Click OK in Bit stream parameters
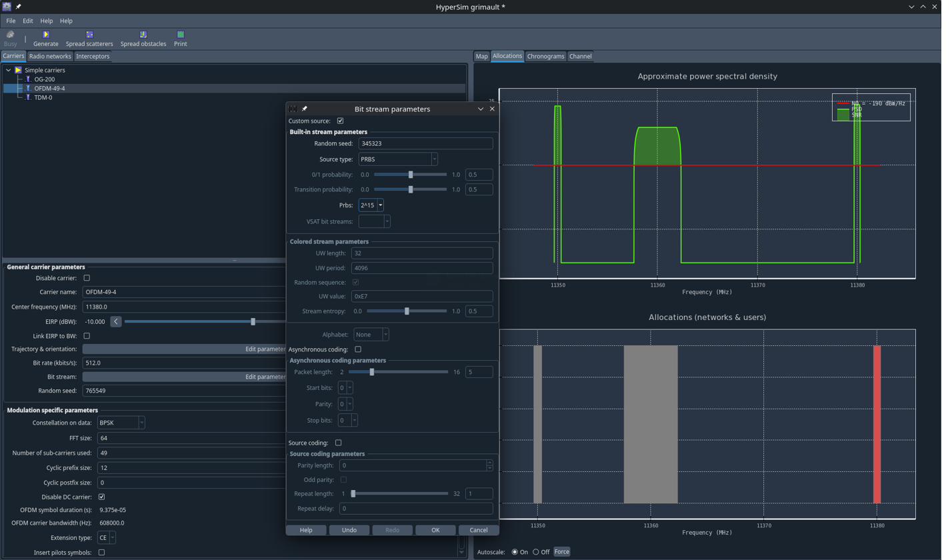 [435, 530]
